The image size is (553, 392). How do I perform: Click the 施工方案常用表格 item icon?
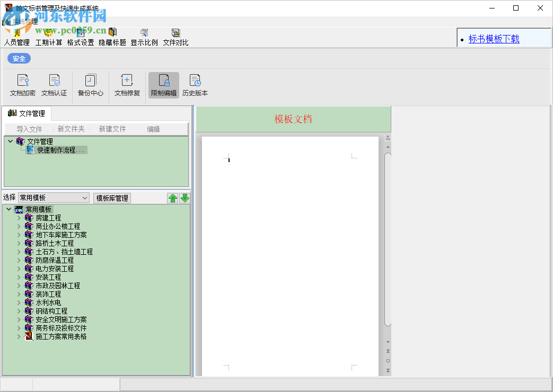tap(29, 336)
